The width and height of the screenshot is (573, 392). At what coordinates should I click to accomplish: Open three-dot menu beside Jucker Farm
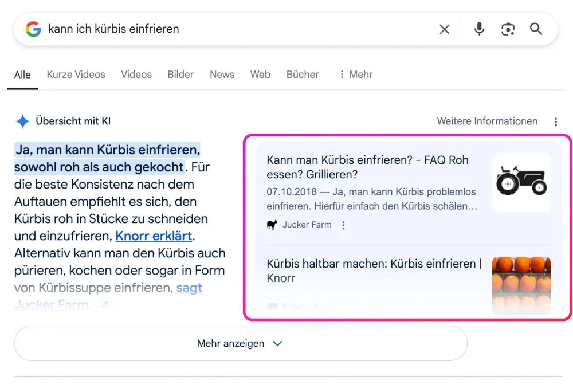[x=344, y=225]
